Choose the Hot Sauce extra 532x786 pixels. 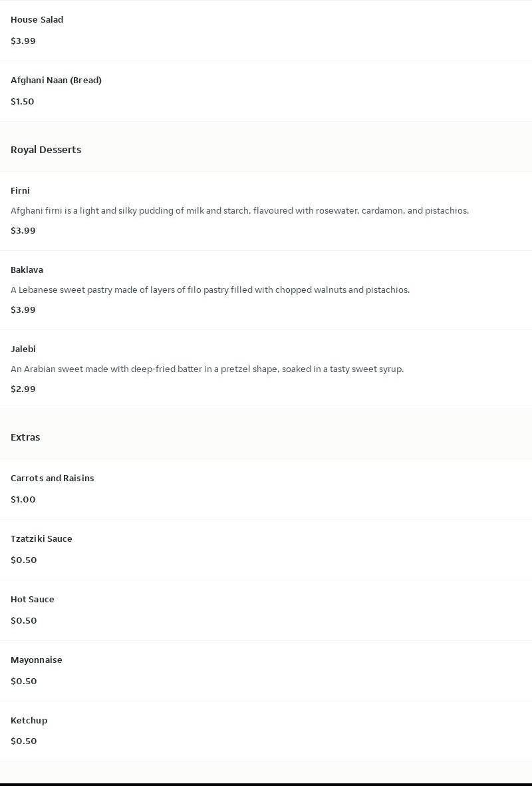tap(266, 610)
